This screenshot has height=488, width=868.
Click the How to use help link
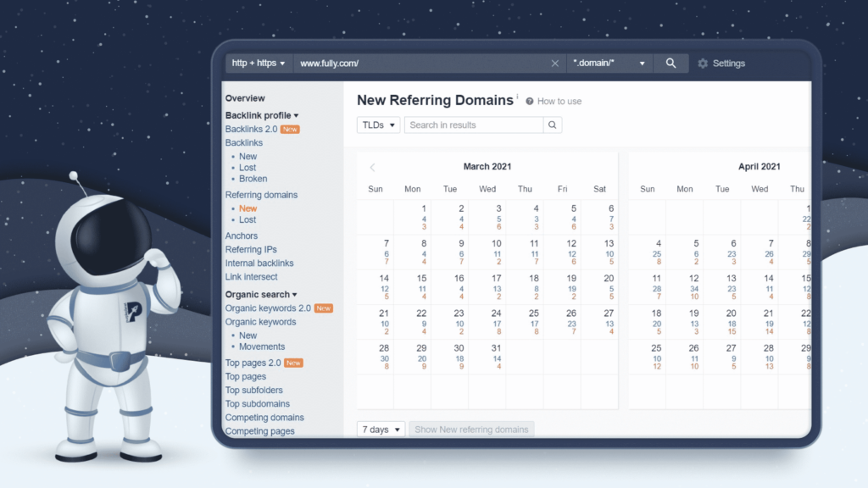point(554,102)
